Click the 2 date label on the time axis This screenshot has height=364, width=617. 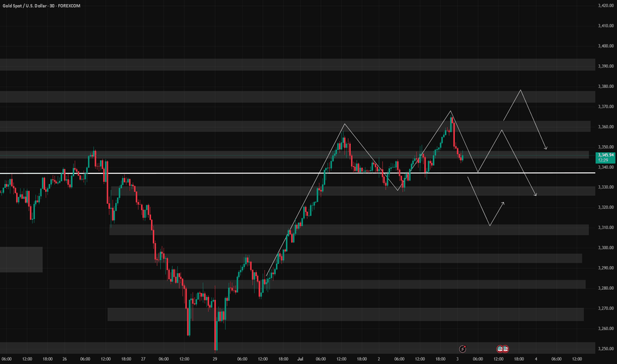pos(379,359)
